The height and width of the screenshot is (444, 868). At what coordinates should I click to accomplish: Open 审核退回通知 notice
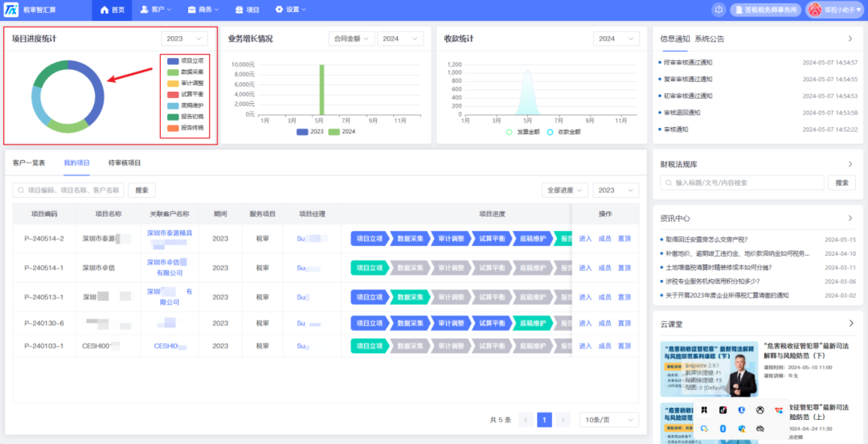[682, 113]
